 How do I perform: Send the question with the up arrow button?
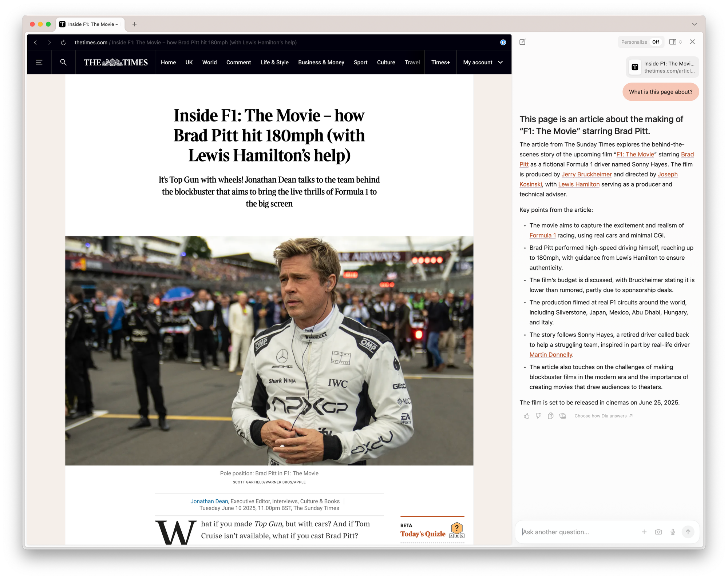(688, 532)
